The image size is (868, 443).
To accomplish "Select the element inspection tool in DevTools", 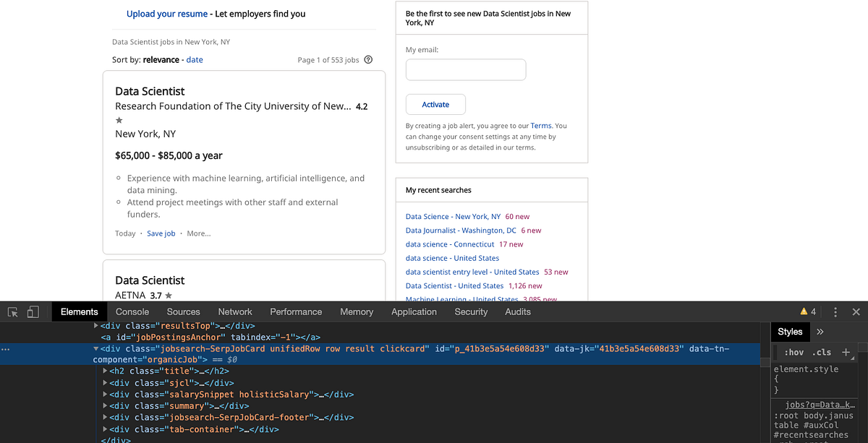I will point(12,311).
